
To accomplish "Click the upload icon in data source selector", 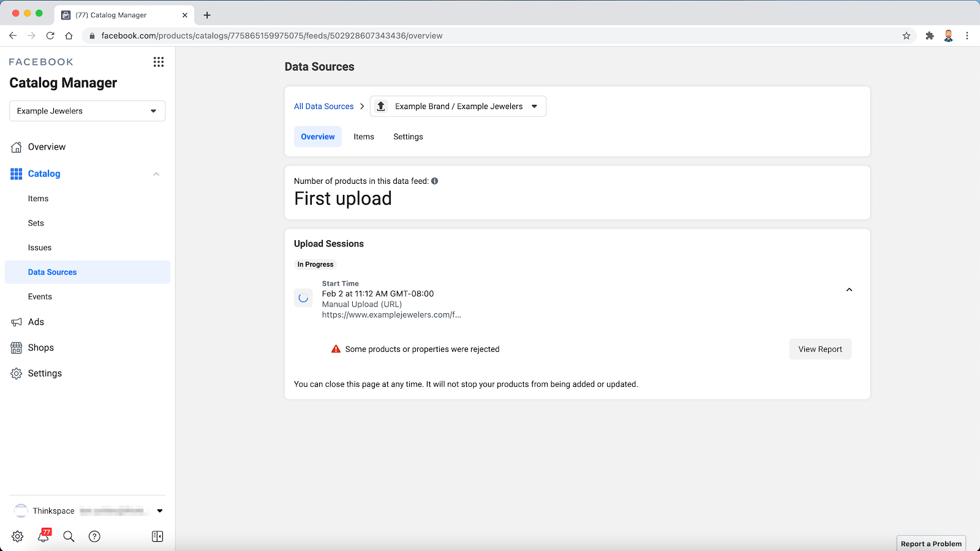I will point(381,107).
